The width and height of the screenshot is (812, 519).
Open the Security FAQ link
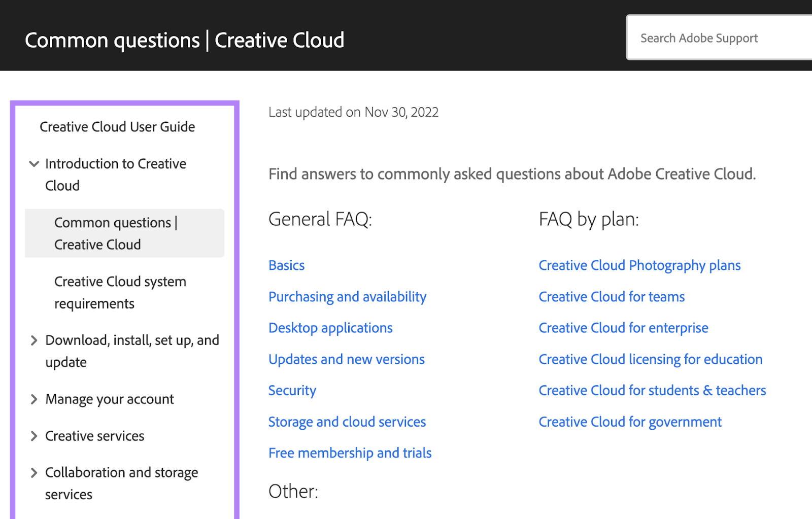(292, 391)
